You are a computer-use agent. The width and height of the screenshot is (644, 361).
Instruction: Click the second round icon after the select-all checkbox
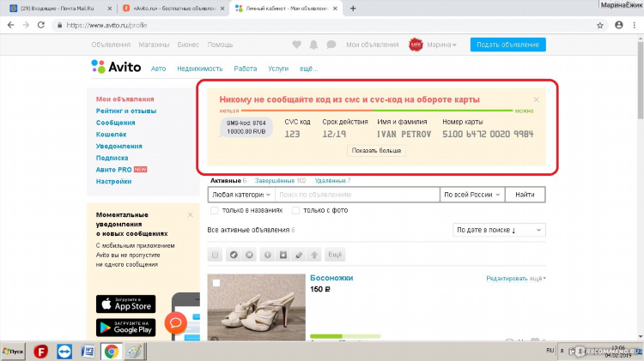pos(249,255)
